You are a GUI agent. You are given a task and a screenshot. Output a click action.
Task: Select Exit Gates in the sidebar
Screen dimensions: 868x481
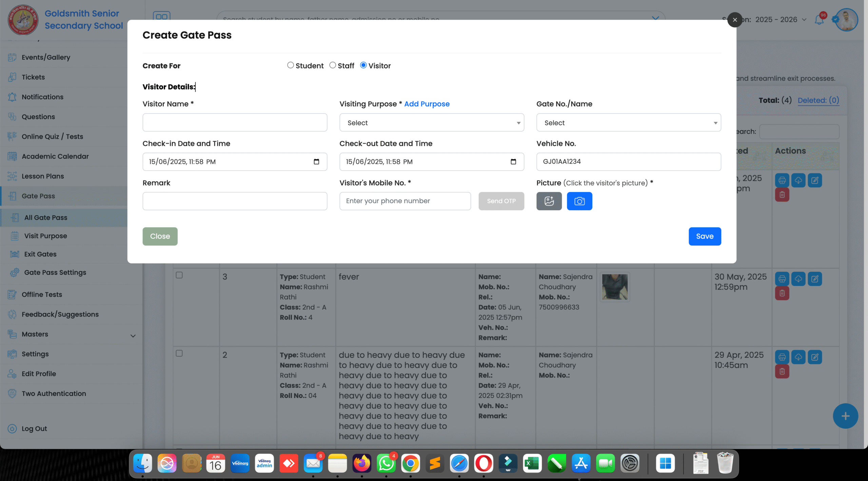[x=40, y=254]
